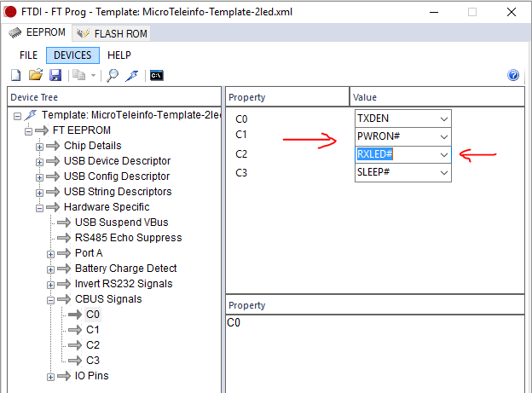532x393 pixels.
Task: Collapse the Hardware Specific node
Action: (x=40, y=208)
